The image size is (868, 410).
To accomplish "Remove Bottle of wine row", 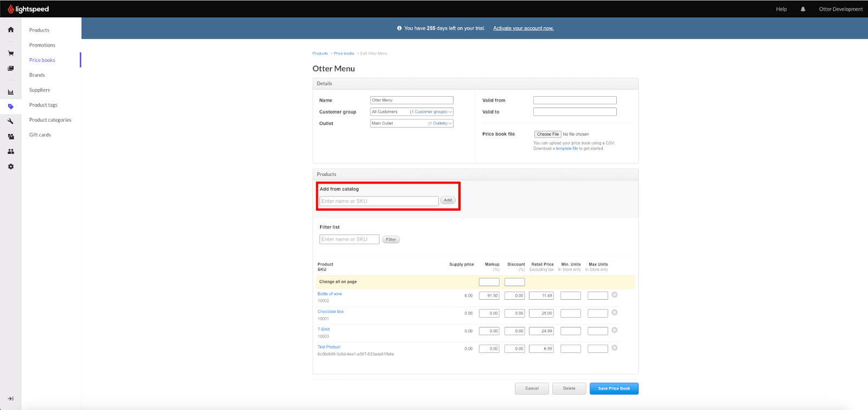I will coord(615,295).
